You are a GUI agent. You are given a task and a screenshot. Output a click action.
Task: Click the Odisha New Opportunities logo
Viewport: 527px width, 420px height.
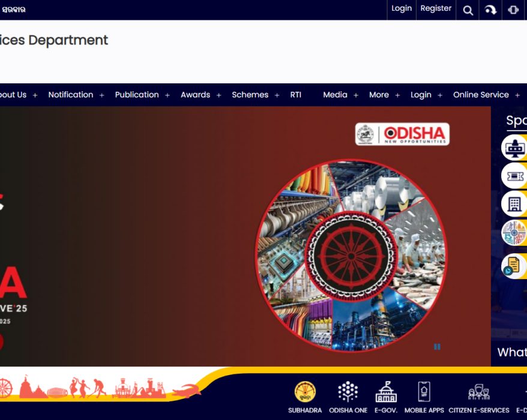coord(402,134)
